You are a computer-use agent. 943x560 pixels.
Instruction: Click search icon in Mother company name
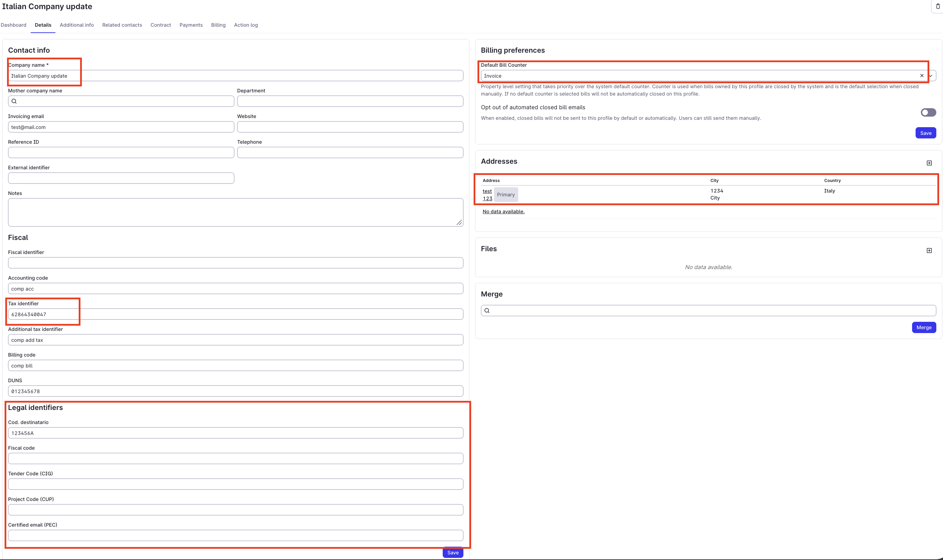click(x=14, y=101)
